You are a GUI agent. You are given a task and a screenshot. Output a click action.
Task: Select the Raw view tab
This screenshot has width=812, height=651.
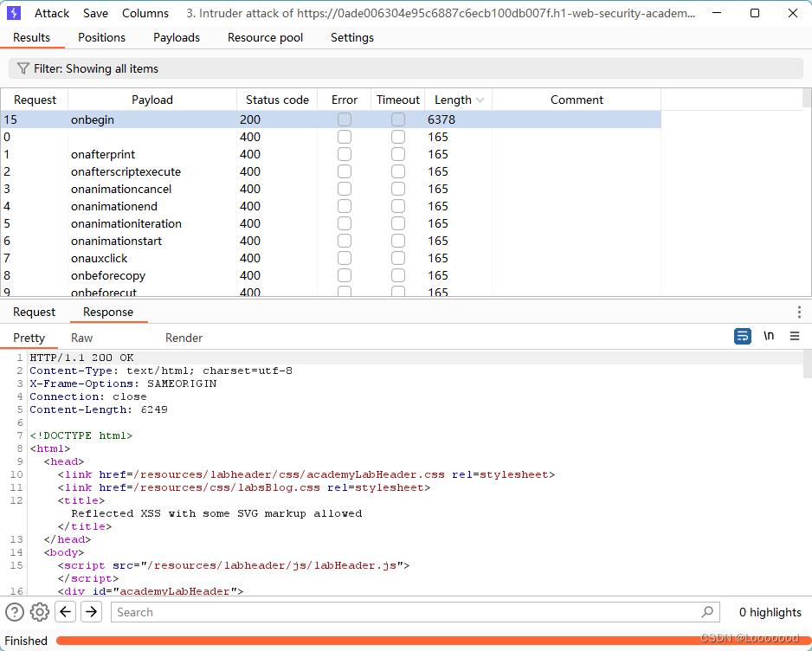82,338
